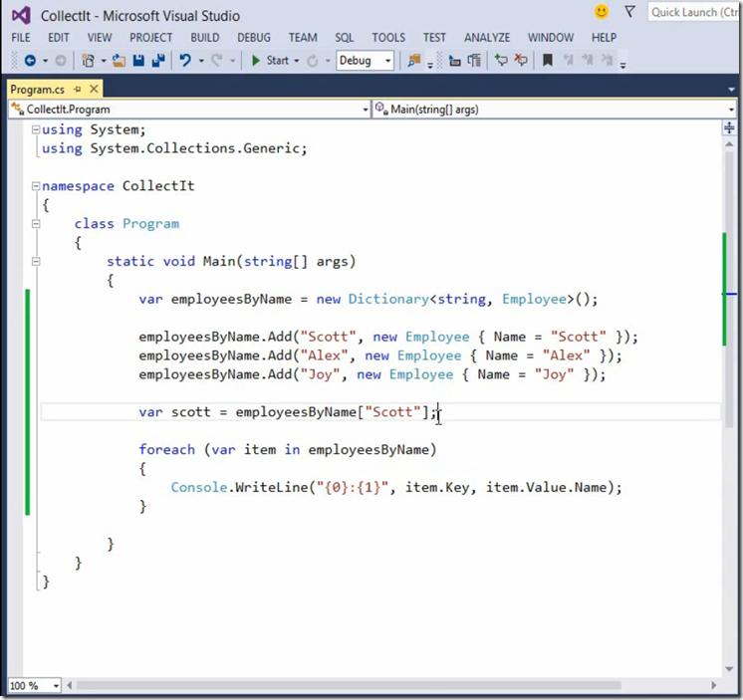
Task: Click the notifications filter funnel icon
Action: point(629,12)
